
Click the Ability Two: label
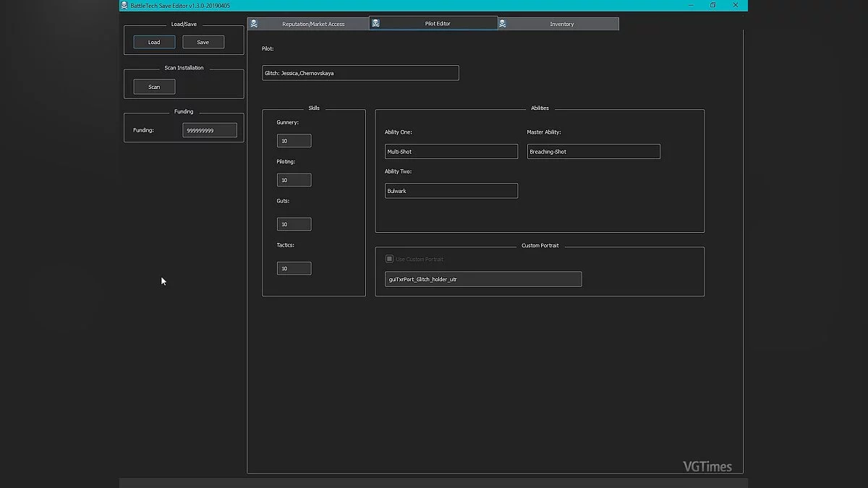coord(399,171)
